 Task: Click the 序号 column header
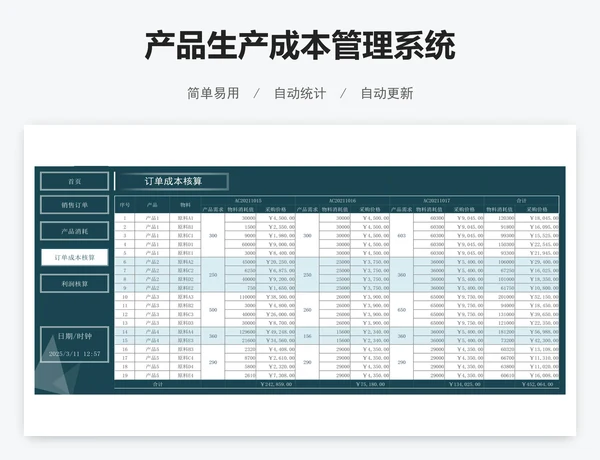pyautogui.click(x=125, y=205)
